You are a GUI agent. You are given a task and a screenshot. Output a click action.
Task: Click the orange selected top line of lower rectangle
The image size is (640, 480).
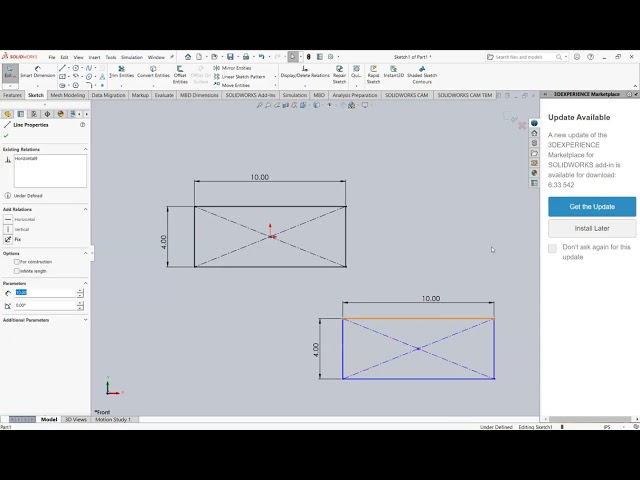click(418, 318)
